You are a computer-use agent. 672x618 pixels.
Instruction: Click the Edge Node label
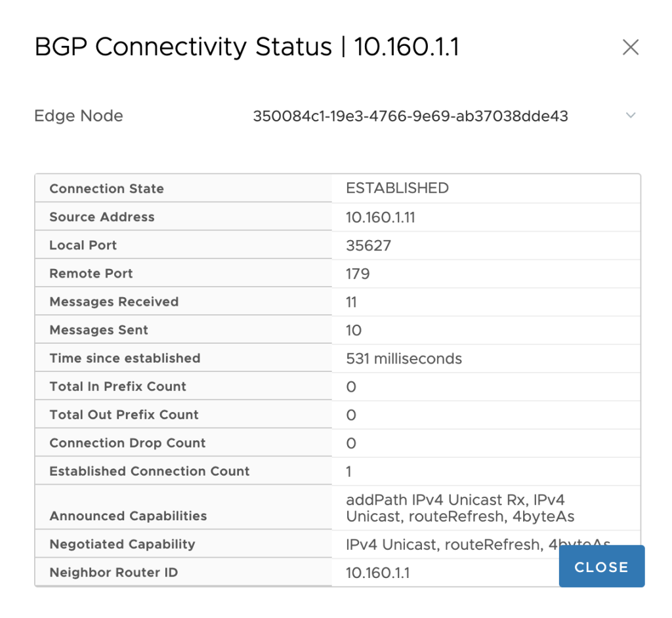tap(79, 115)
